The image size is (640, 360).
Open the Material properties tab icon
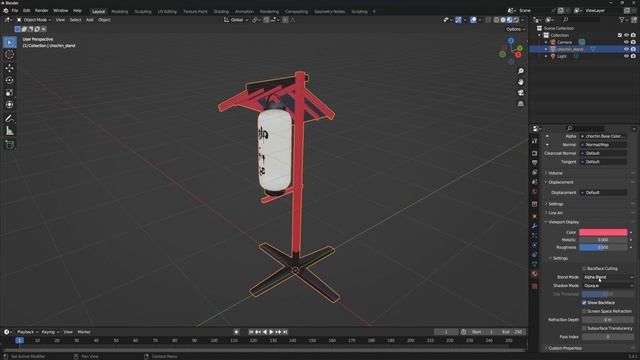(x=535, y=274)
